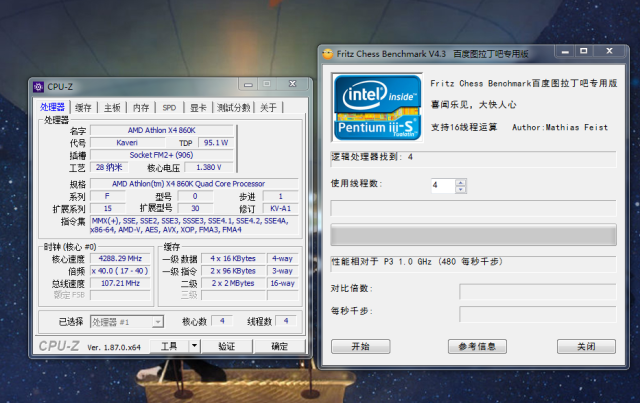This screenshot has width=640, height=403.
Task: Click the processor name AMD Athlon X4 860K
Action: 162,130
